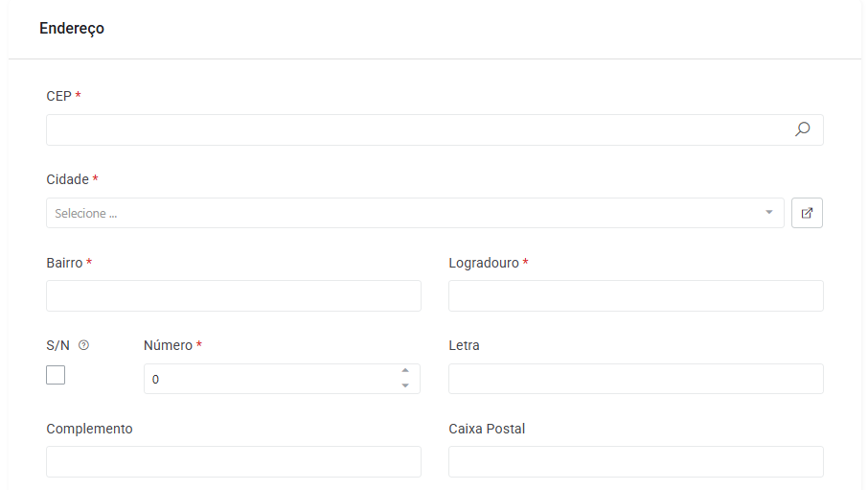Click the Cidade field label
Screen dimensions: 868x490
click(x=67, y=179)
